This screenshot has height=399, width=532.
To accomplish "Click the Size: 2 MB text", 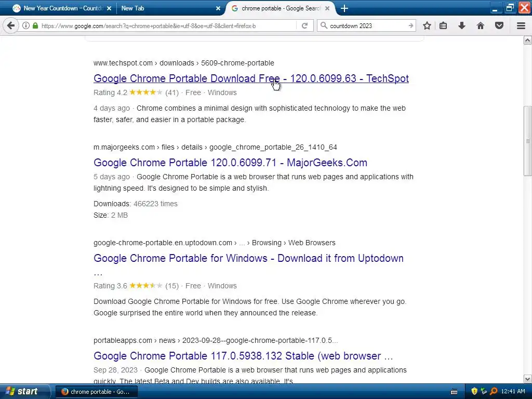I will pyautogui.click(x=111, y=216).
